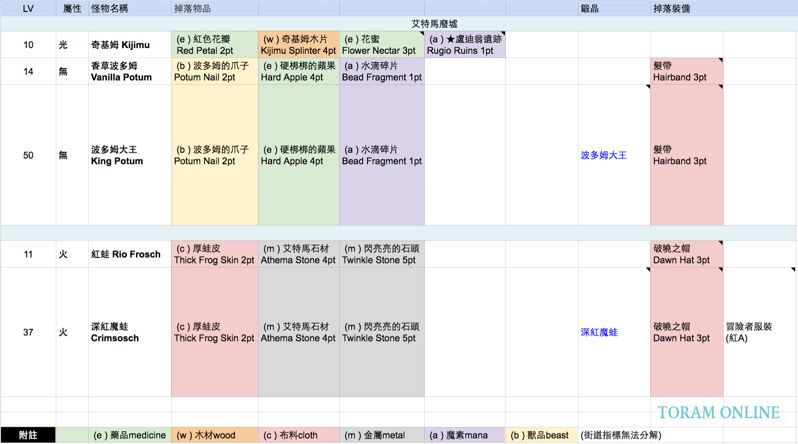798x444 pixels.
Task: Select the 光 element cell
Action: [x=72, y=45]
